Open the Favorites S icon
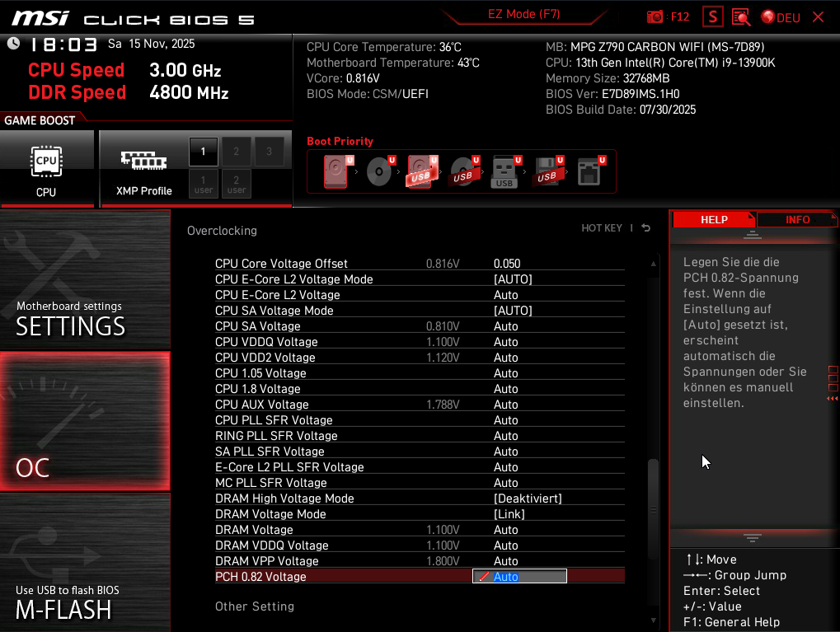The height and width of the screenshot is (632, 840). 712,17
